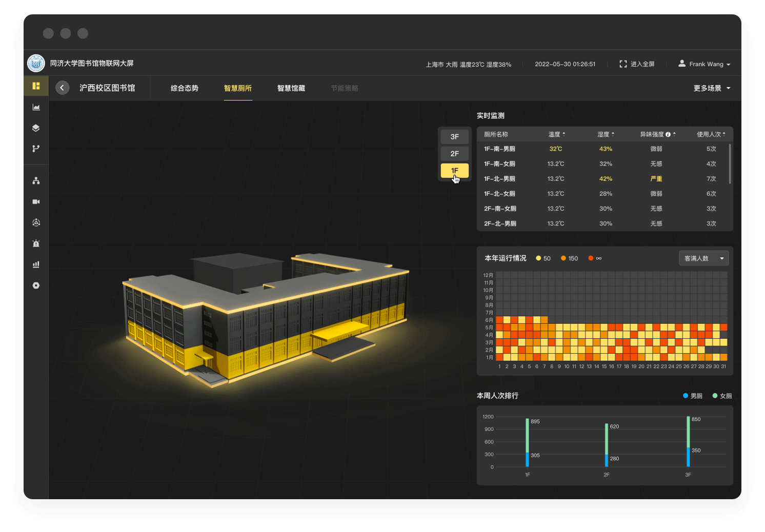
Task: Open the bar chart icon in sidebar
Action: coord(36,264)
